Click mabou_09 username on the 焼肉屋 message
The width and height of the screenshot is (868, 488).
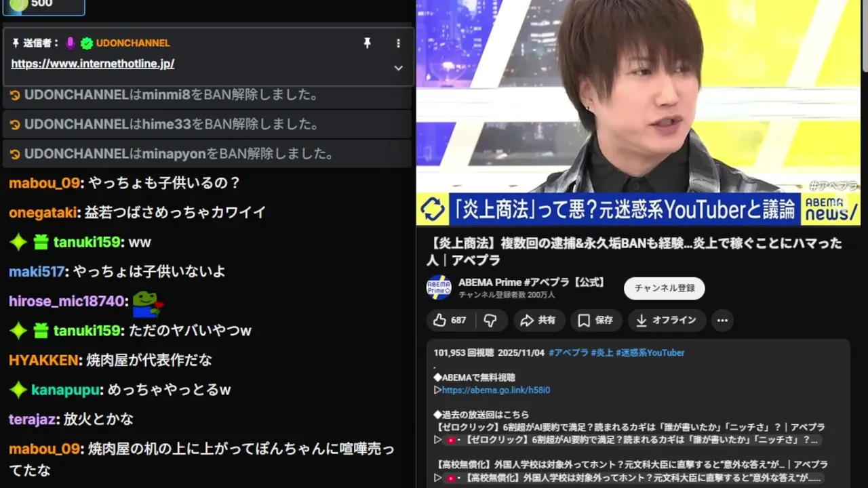pyautogui.click(x=45, y=449)
